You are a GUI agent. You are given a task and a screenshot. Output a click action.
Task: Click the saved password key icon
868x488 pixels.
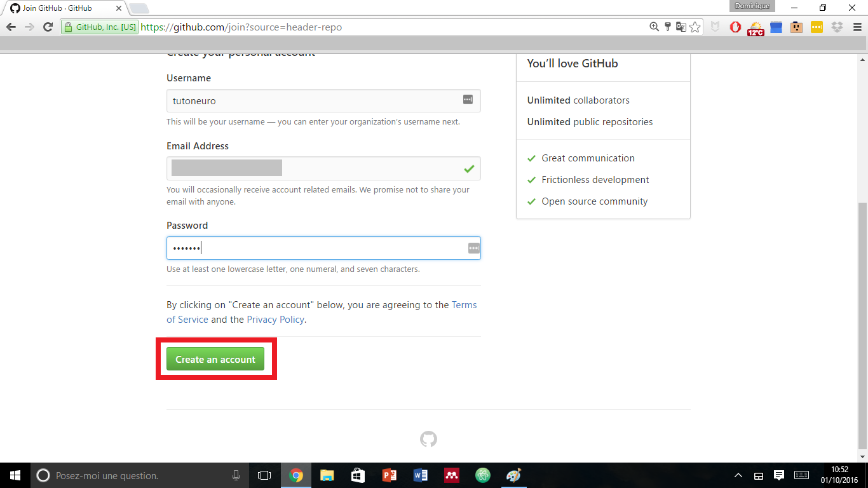668,27
